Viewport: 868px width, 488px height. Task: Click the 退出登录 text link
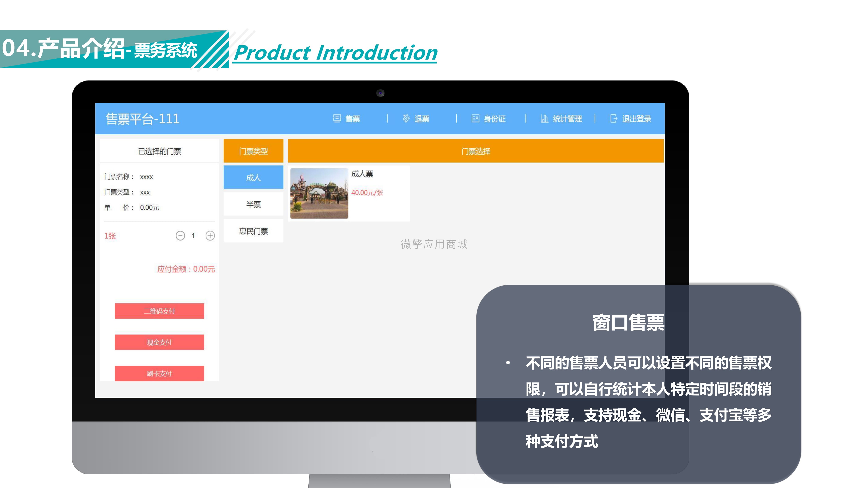point(636,119)
